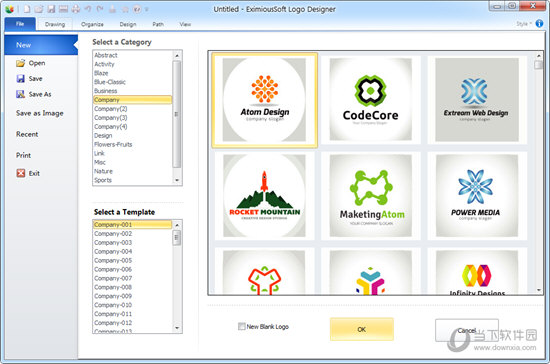
Task: Pick the Atom Design logo thumbnail
Action: pos(264,100)
